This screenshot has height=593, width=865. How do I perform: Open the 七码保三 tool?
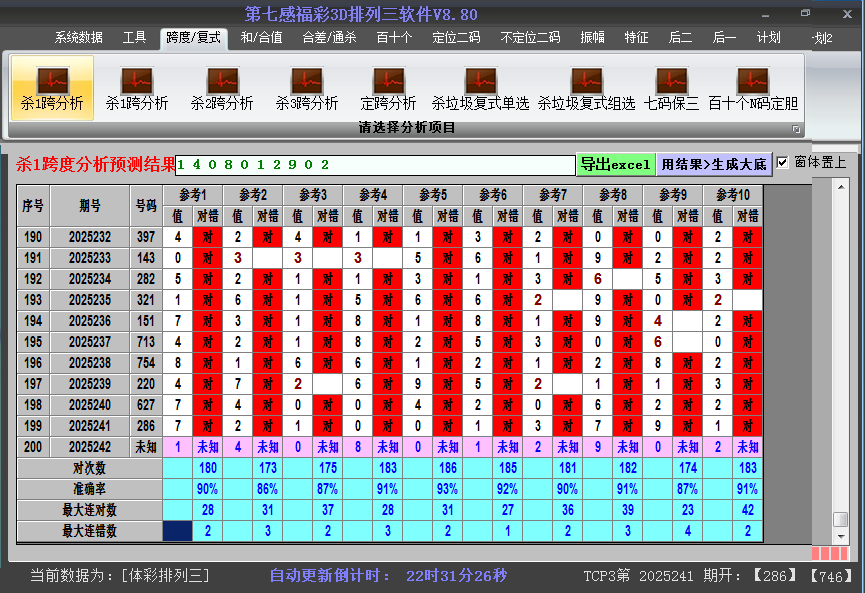tap(671, 88)
